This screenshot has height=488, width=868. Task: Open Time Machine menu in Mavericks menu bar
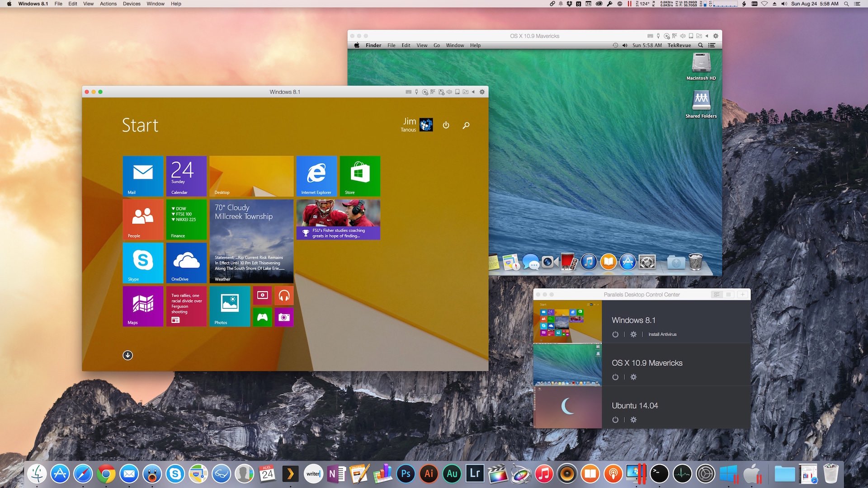(615, 45)
